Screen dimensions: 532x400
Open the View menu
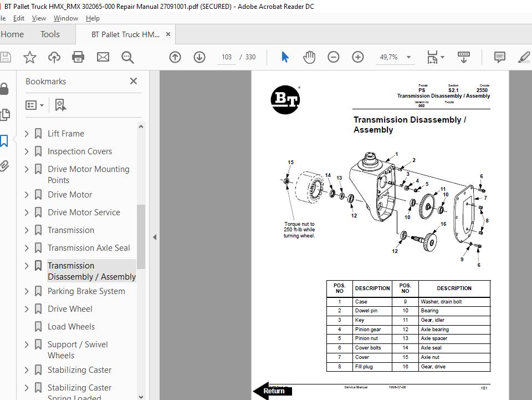coord(39,18)
